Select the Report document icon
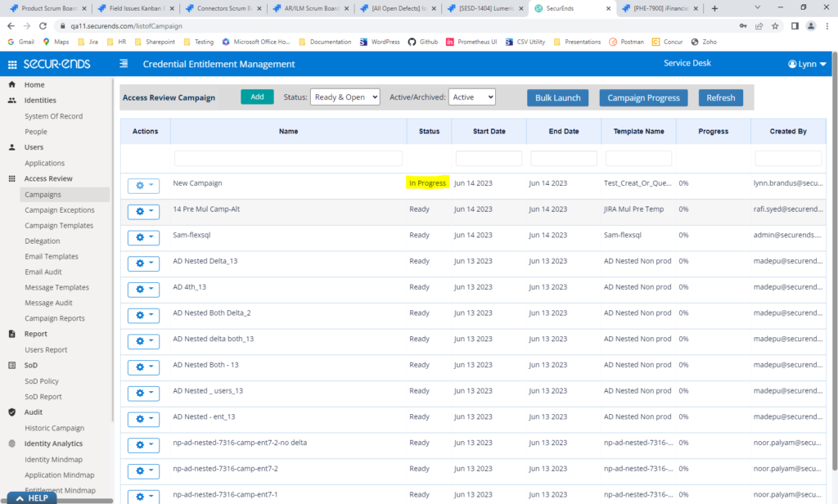Viewport: 838px width, 504px height. click(x=11, y=334)
